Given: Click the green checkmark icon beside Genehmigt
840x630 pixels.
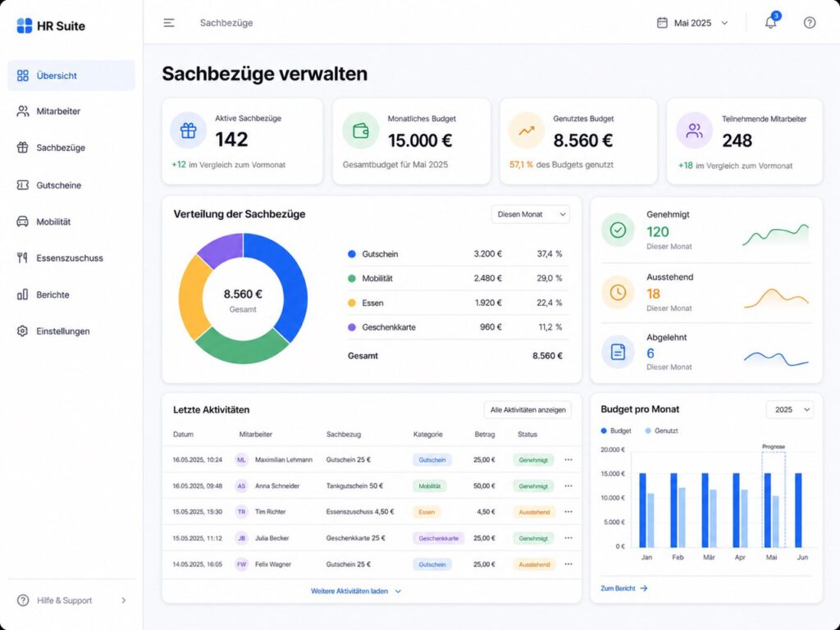Looking at the screenshot, I should (x=619, y=230).
